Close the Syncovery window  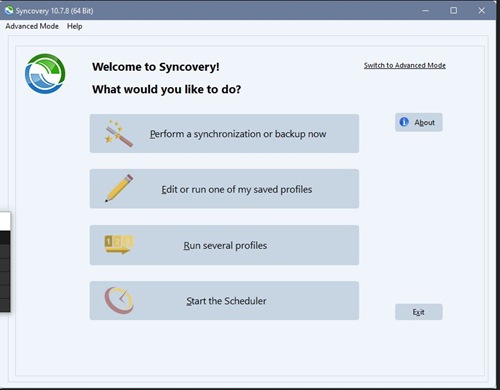(x=482, y=11)
